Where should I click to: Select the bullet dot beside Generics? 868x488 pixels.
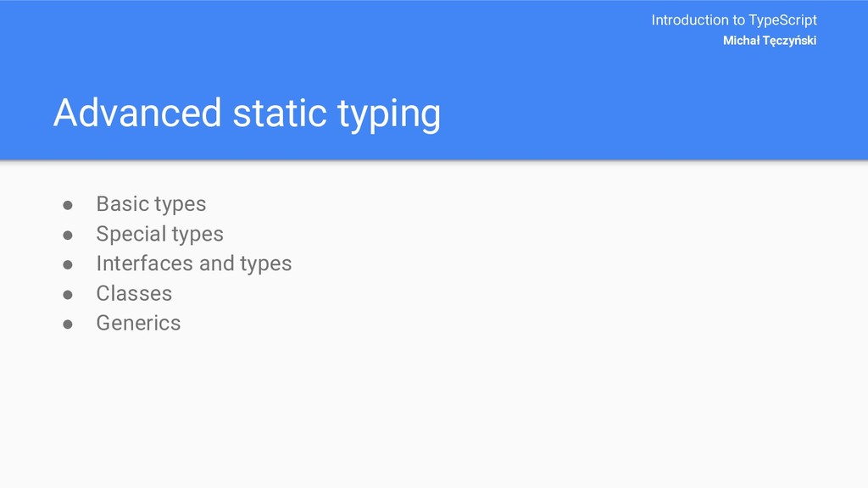(68, 324)
